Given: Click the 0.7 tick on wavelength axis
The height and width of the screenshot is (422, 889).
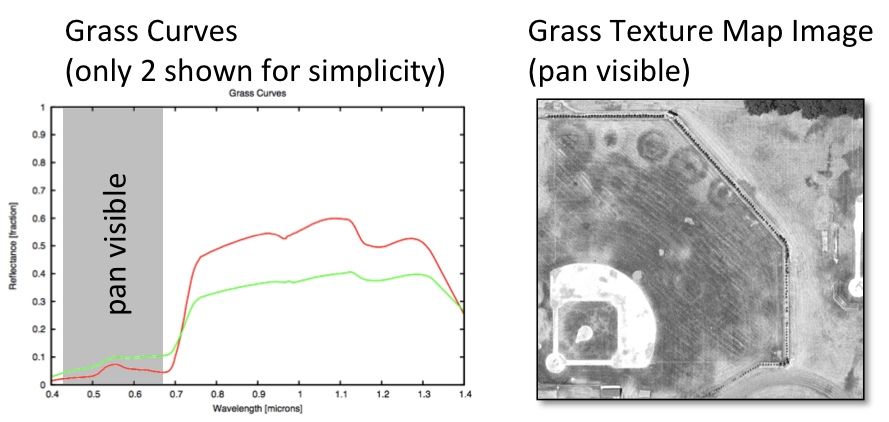Looking at the screenshot, I should (x=175, y=395).
